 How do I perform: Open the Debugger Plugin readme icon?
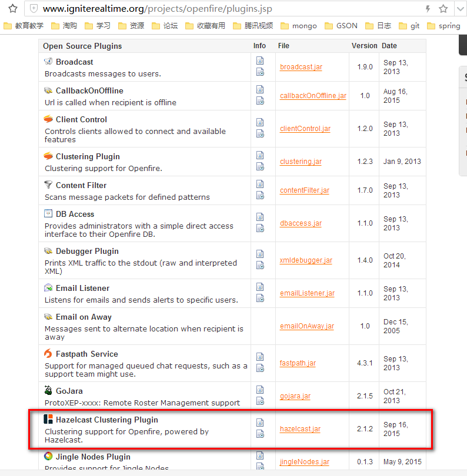coord(260,254)
